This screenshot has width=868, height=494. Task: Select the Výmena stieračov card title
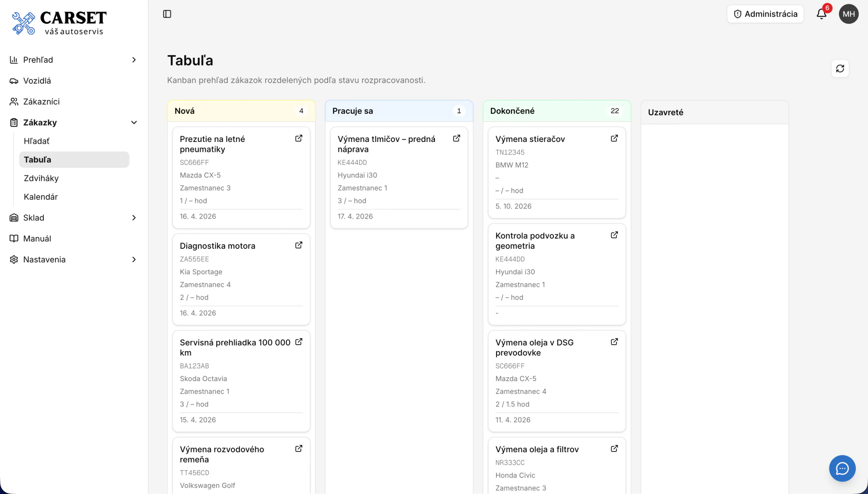530,139
